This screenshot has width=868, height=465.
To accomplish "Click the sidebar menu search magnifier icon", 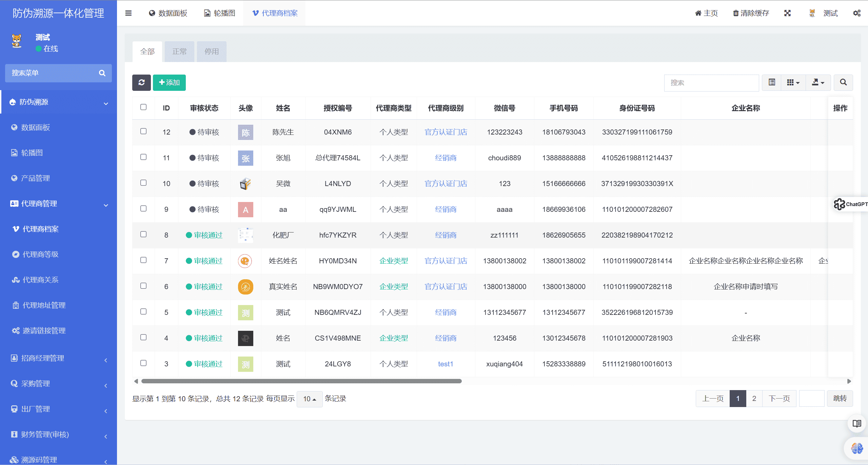I will (102, 73).
